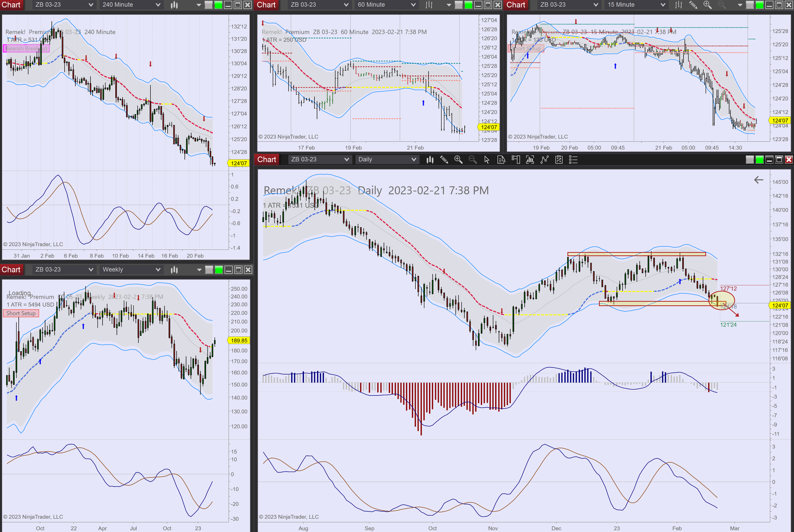Open Data Box in Daily chart toolbar

(x=501, y=159)
